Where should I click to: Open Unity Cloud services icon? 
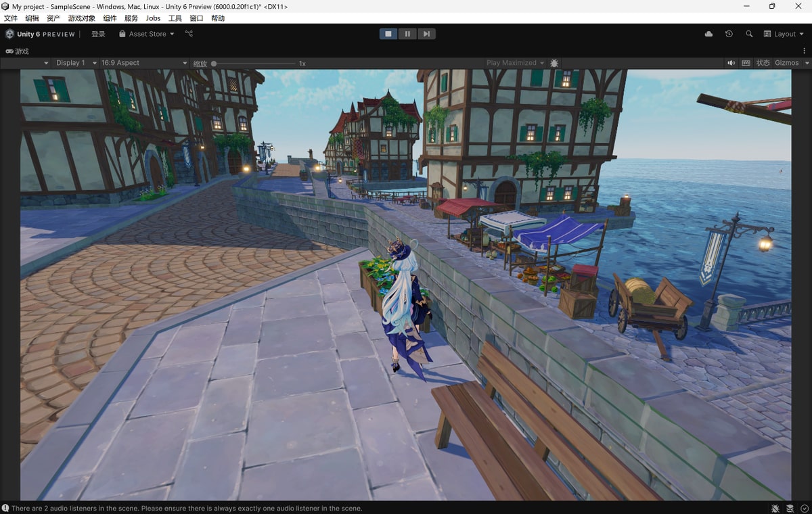[x=708, y=34]
